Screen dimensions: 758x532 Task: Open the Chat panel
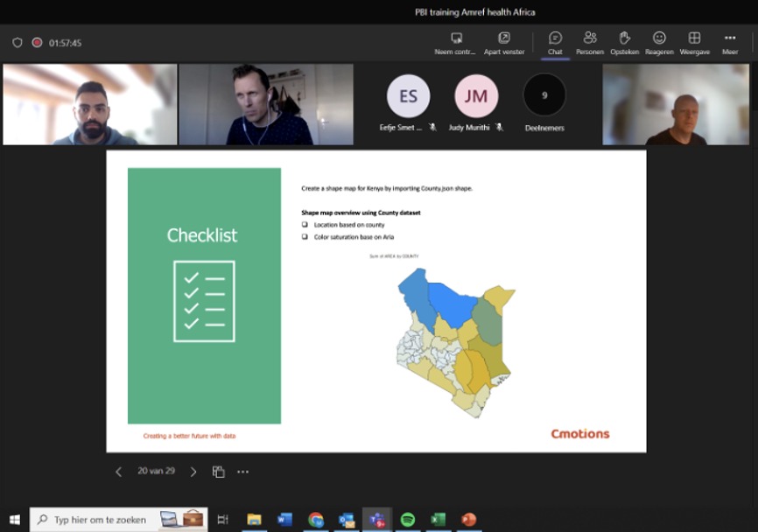555,42
